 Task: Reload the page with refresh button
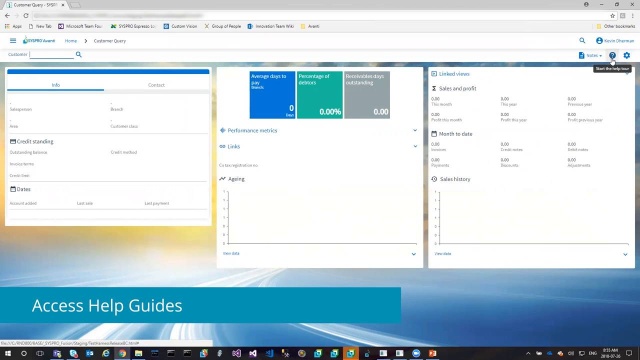tap(26, 16)
